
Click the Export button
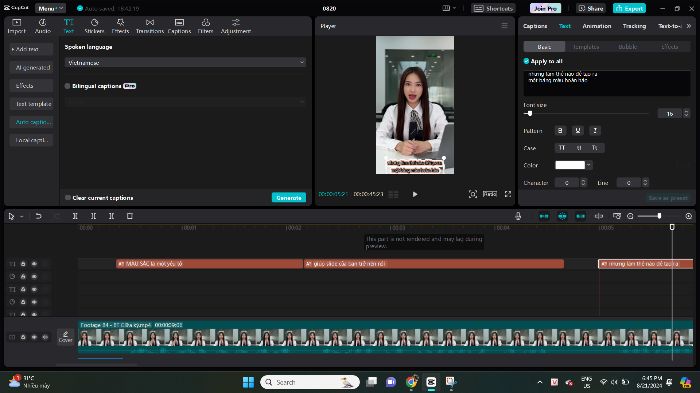click(629, 8)
